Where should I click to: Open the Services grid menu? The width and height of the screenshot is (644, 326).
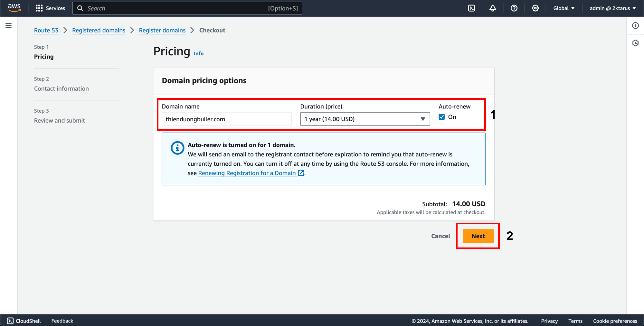point(39,8)
